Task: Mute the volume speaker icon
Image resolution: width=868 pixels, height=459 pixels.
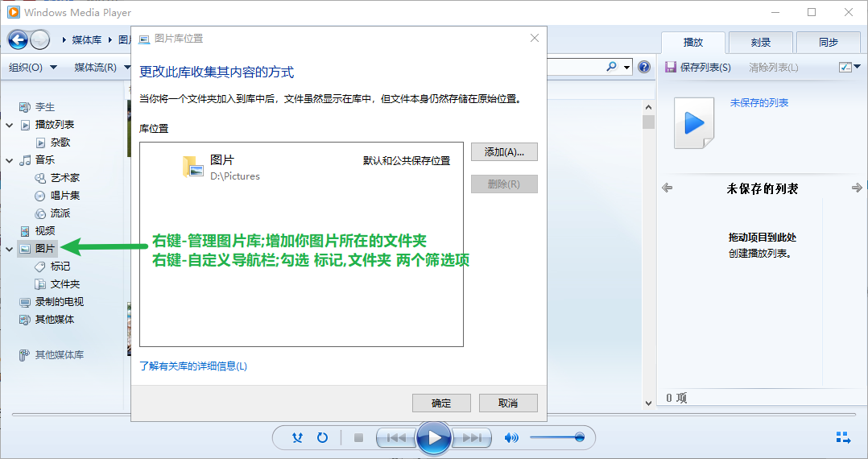Action: point(510,437)
